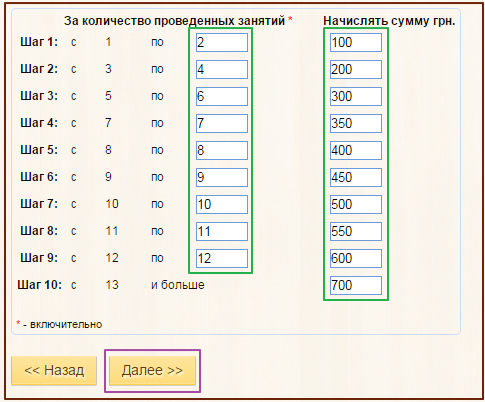Edit Шаг 3 sum field showing 300
485x402 pixels.
tap(356, 96)
